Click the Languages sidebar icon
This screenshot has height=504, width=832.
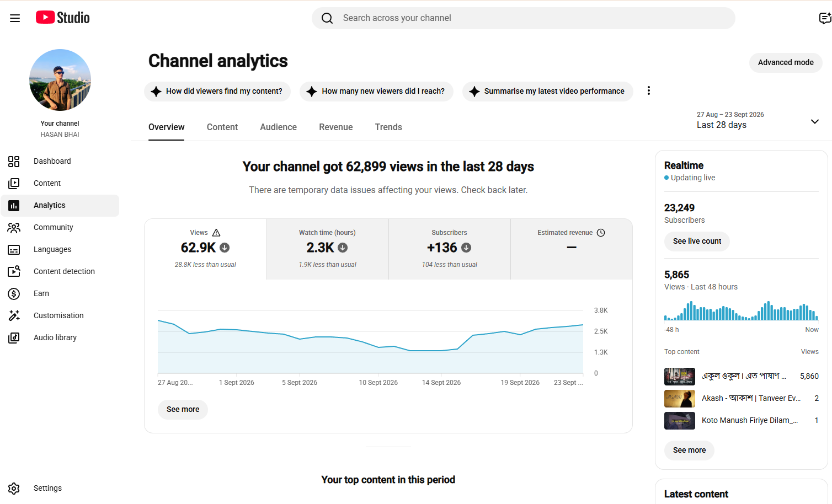coord(14,249)
